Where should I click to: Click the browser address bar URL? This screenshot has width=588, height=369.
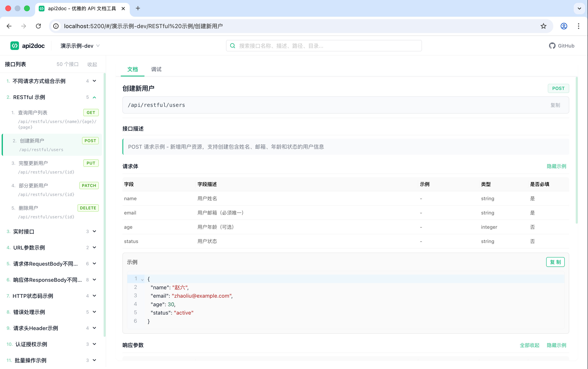point(143,26)
